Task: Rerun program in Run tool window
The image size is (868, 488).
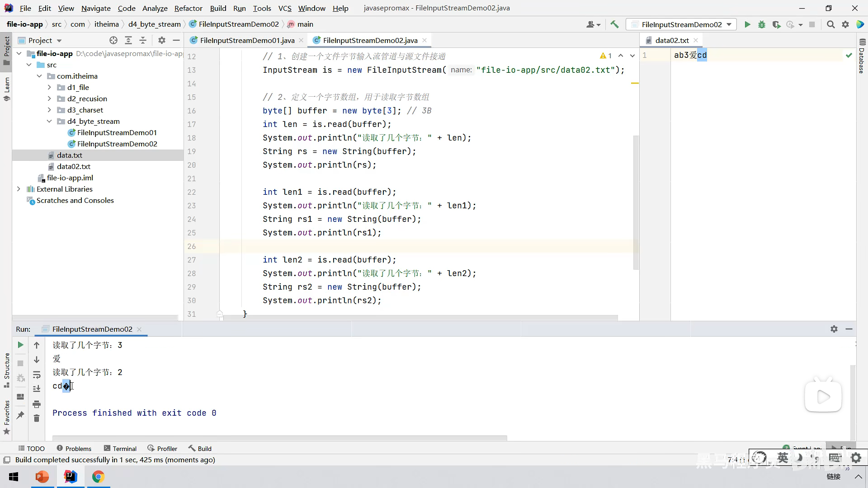Action: point(20,345)
